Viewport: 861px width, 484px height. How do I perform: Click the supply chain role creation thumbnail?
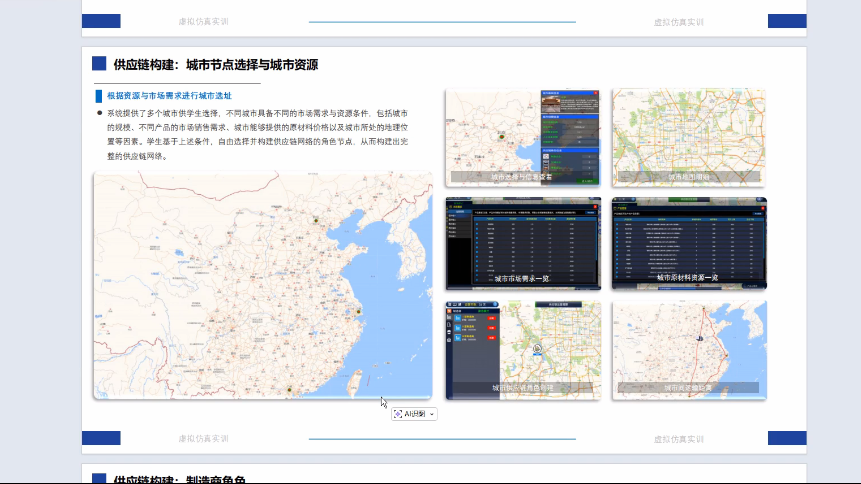522,349
